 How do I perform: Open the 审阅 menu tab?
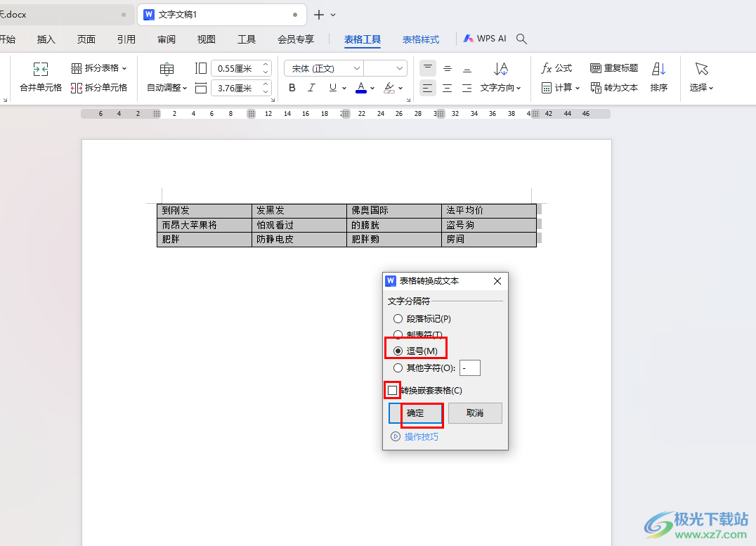pyautogui.click(x=167, y=39)
